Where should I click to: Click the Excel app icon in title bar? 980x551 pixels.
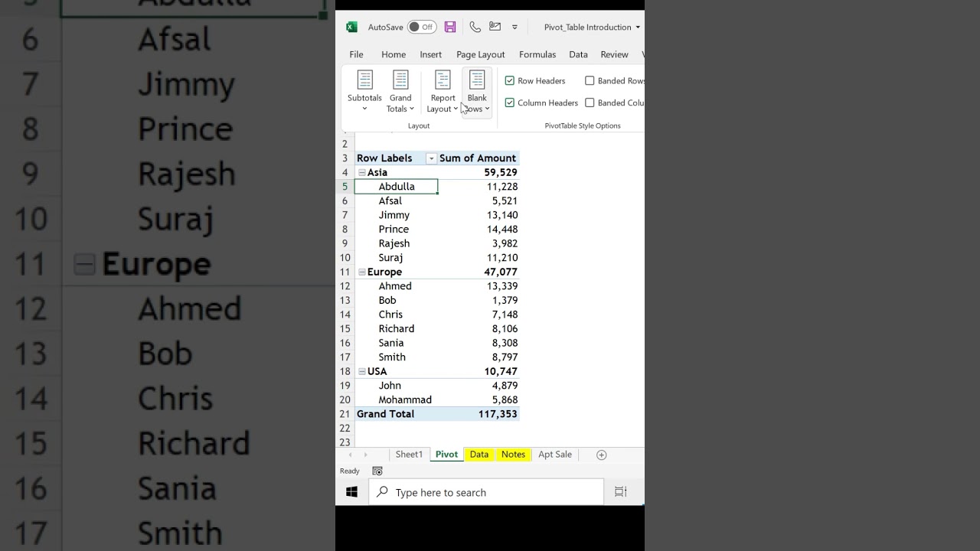point(351,27)
